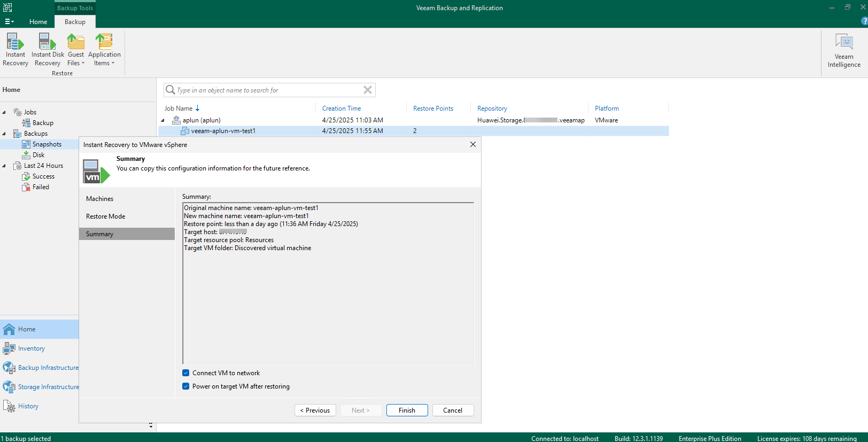Switch to the Backup ribbon tab
Image resolution: width=868 pixels, height=442 pixels.
[75, 22]
